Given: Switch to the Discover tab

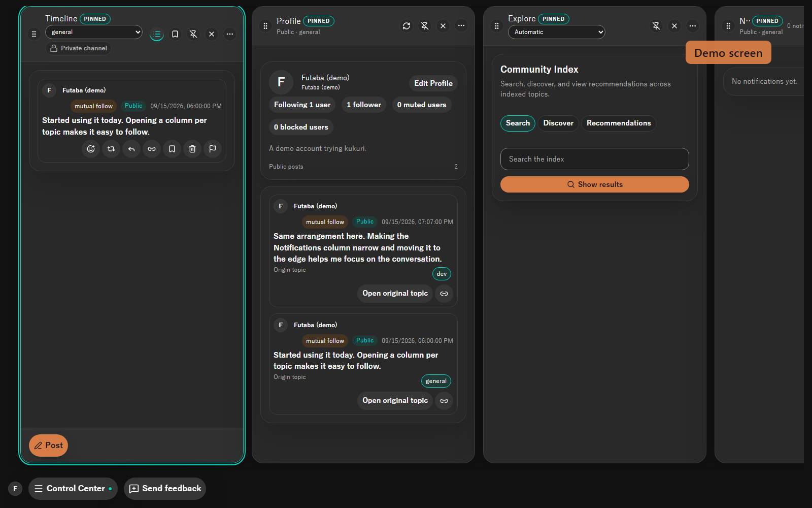Looking at the screenshot, I should 558,123.
